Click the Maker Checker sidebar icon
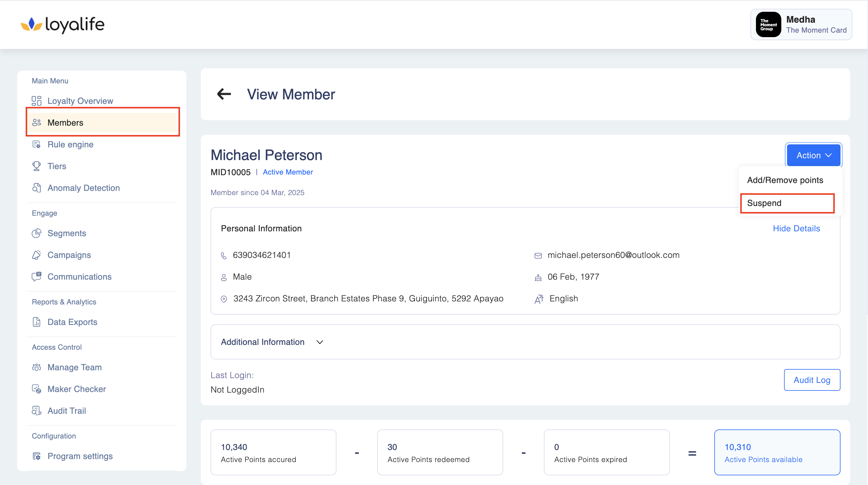The image size is (868, 485). tap(36, 389)
